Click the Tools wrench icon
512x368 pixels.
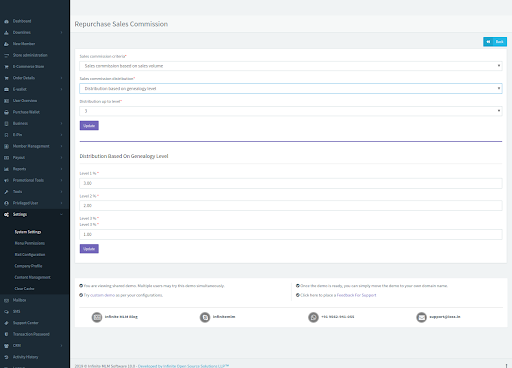pyautogui.click(x=6, y=192)
